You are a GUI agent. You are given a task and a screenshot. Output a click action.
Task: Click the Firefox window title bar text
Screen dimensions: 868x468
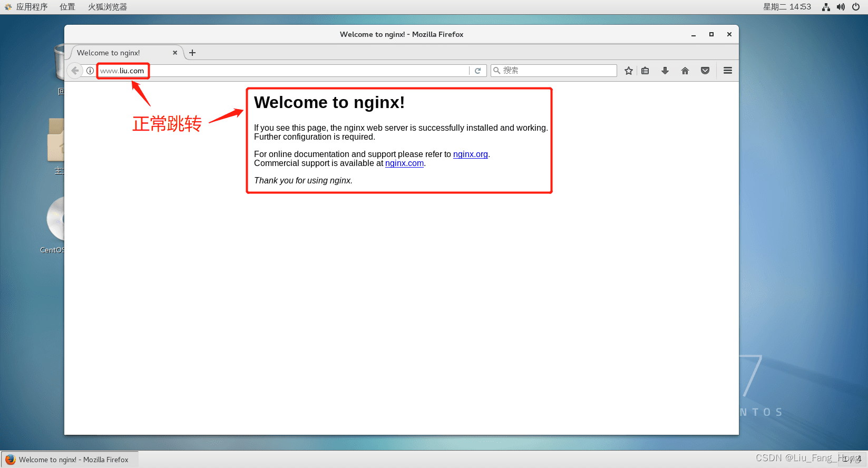coord(402,34)
